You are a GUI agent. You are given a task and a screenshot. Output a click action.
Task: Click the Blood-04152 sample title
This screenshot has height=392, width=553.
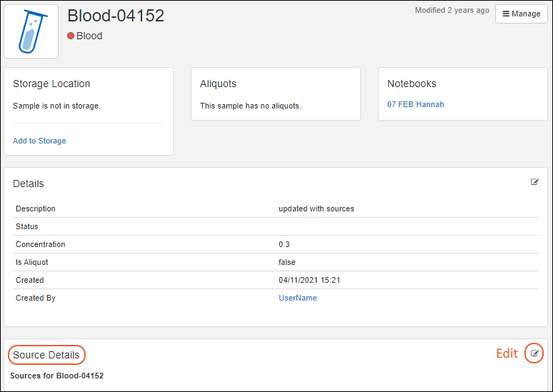click(116, 16)
